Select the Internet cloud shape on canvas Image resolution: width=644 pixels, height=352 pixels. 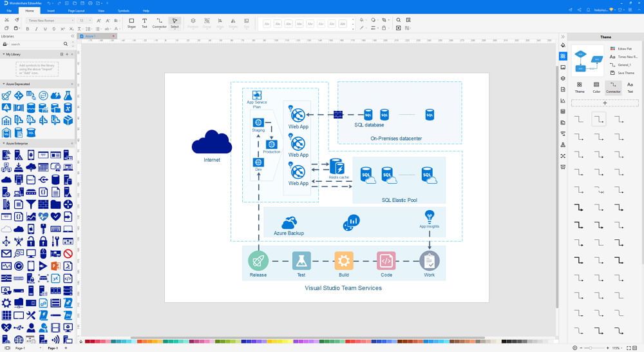[x=212, y=142]
